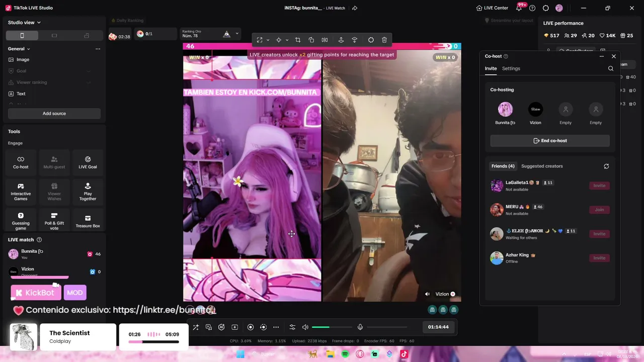Open the Treasure Box tool

tap(88, 220)
